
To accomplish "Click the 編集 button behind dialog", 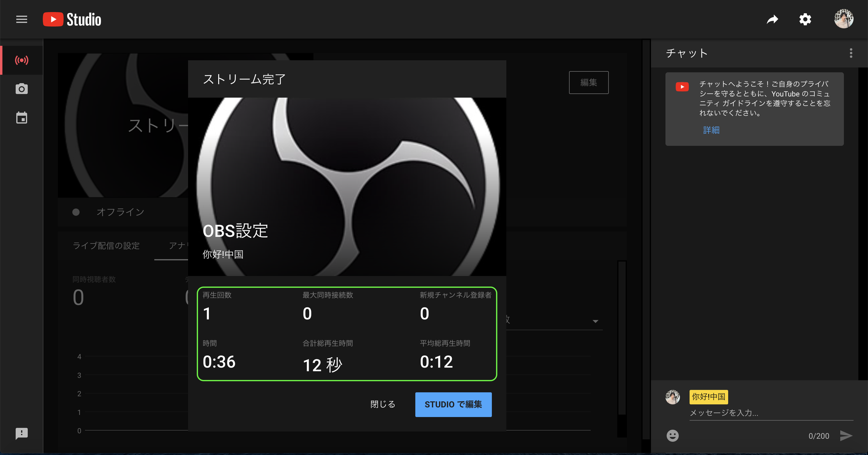I will coord(589,83).
